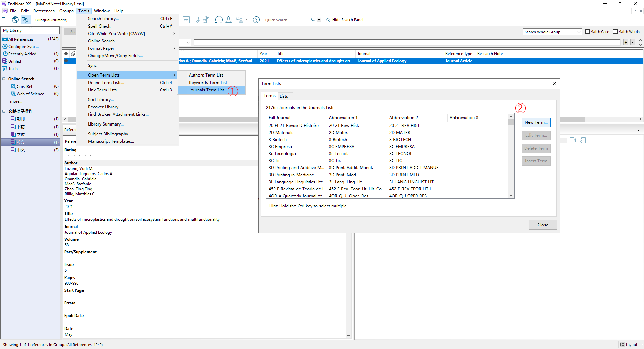644x349 pixels.
Task: Open the Tools menu
Action: 84,11
